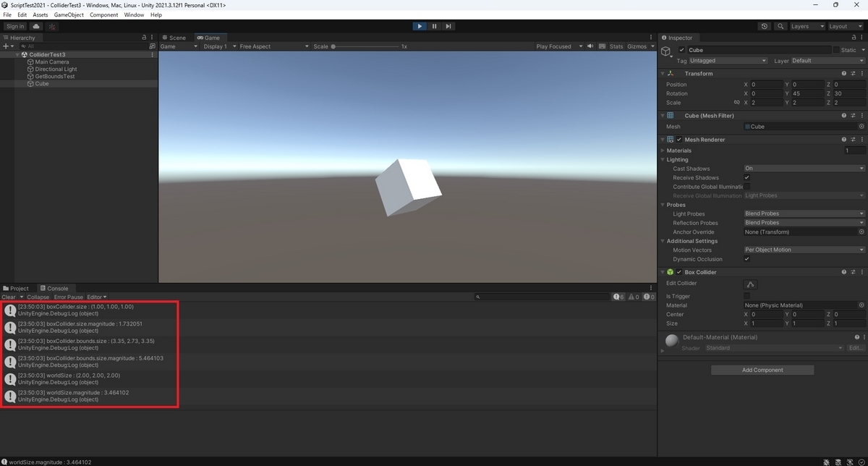
Task: Click Clear in the Console toolbar
Action: [x=8, y=297]
